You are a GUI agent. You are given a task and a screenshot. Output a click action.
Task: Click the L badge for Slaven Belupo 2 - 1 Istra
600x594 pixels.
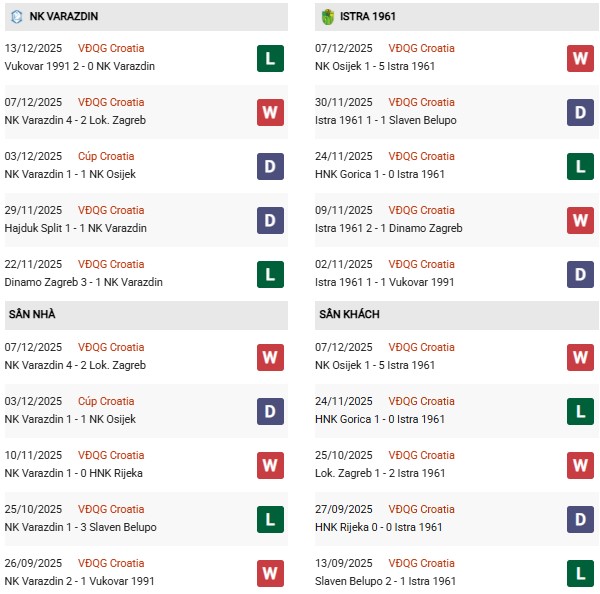[x=580, y=573]
